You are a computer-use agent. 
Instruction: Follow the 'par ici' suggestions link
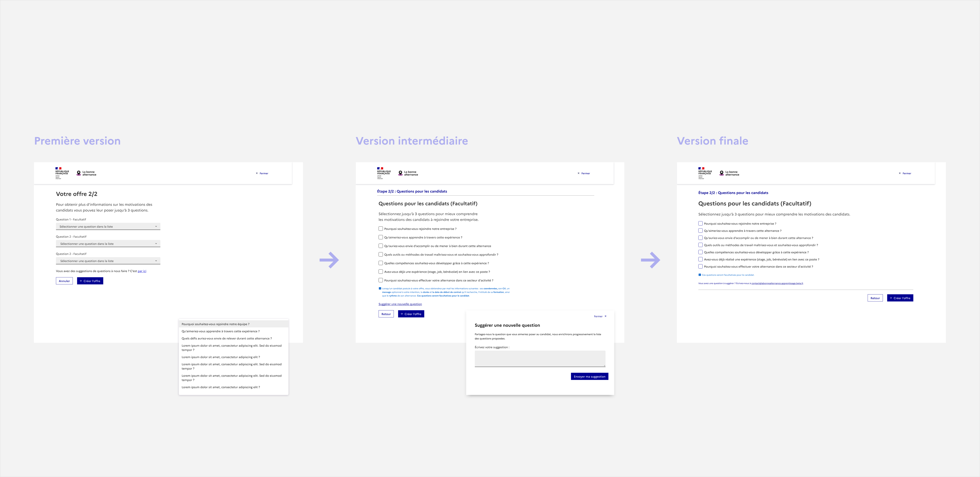142,271
